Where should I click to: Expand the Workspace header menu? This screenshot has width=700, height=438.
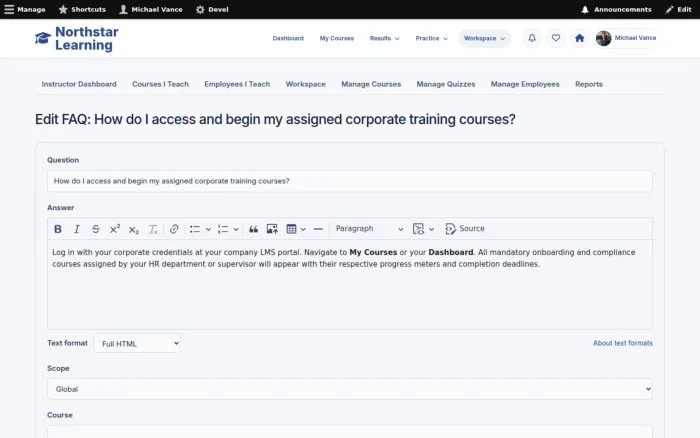(x=484, y=38)
